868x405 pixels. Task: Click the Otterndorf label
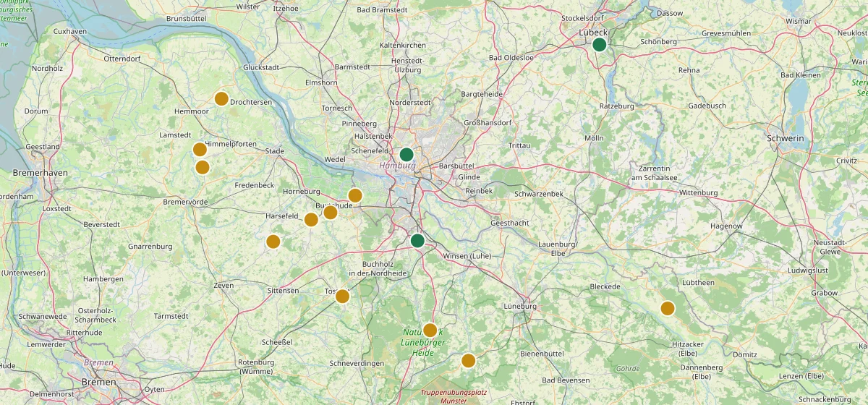click(x=122, y=59)
